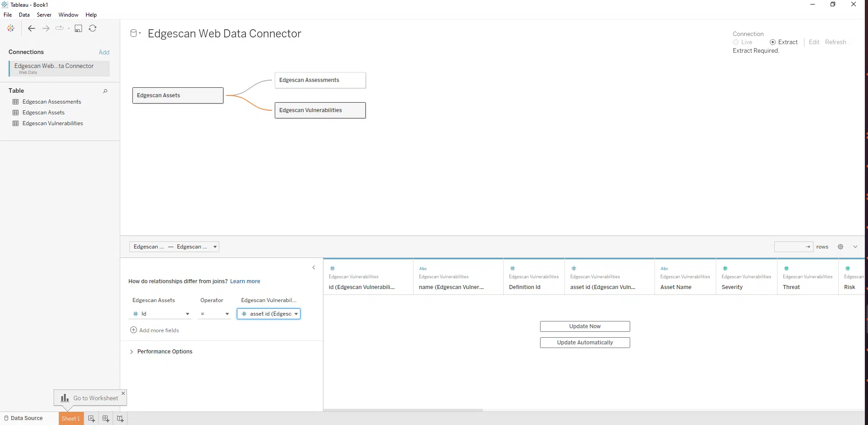Image resolution: width=868 pixels, height=425 pixels.
Task: Click number type icon of id column
Action: point(332,268)
